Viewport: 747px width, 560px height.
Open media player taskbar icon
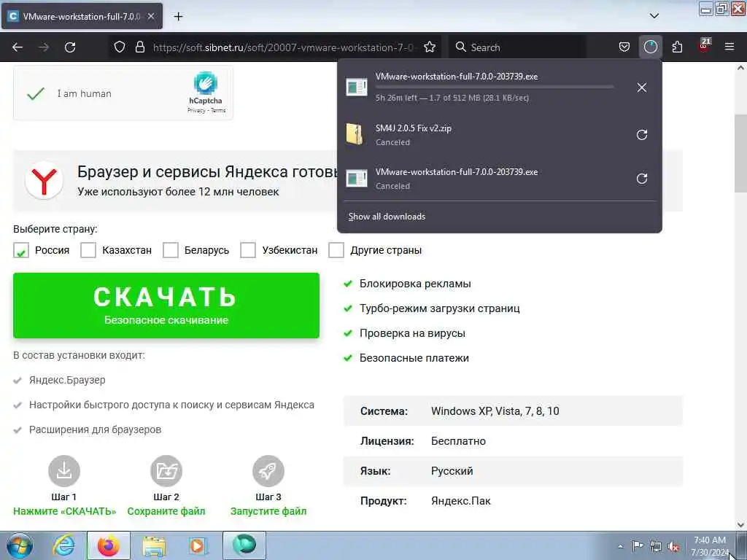coord(197,545)
